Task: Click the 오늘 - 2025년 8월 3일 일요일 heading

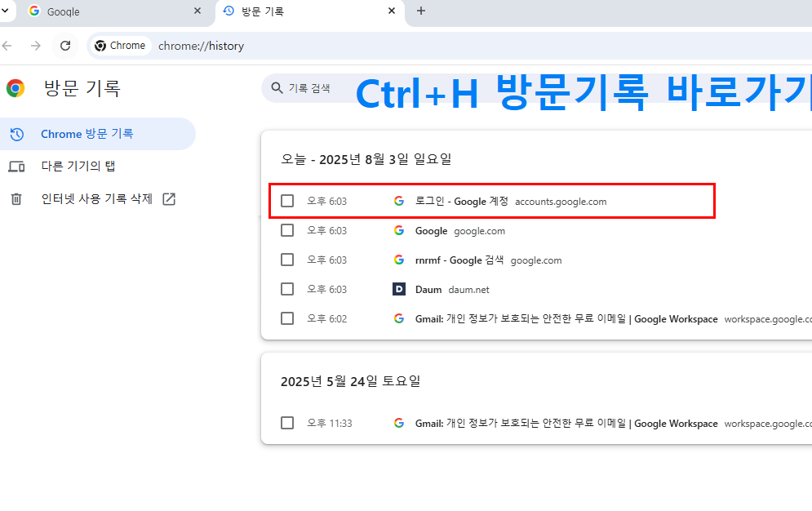Action: (366, 159)
